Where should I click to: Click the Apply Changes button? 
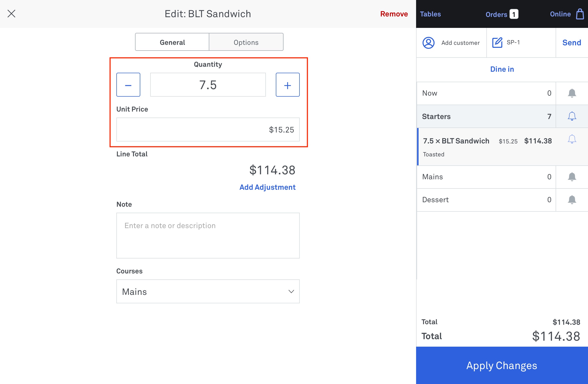[502, 365]
